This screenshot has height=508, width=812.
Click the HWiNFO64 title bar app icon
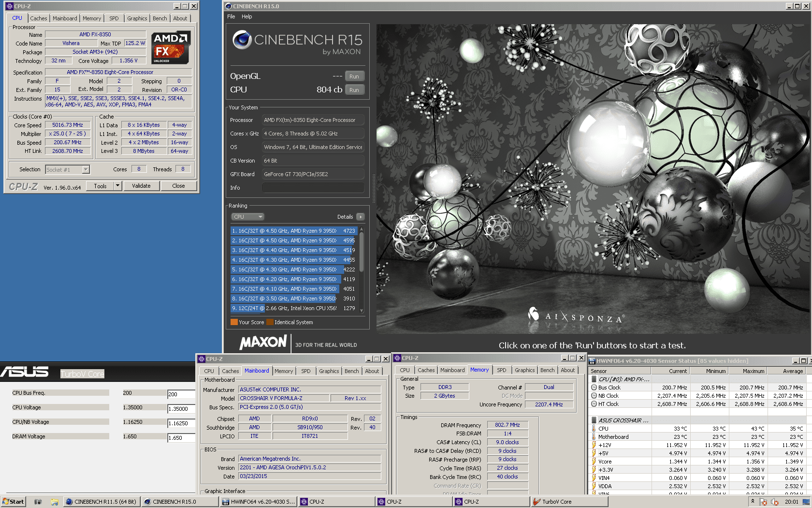point(592,361)
